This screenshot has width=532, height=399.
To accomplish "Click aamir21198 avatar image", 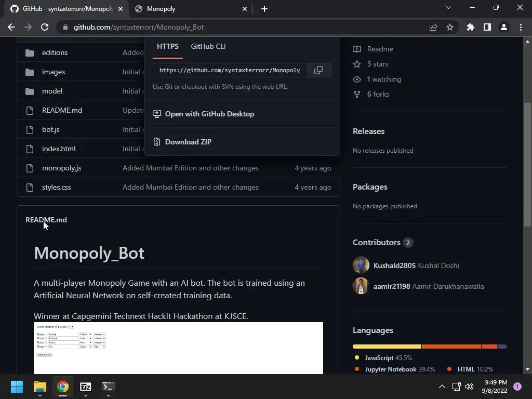I will pyautogui.click(x=361, y=286).
